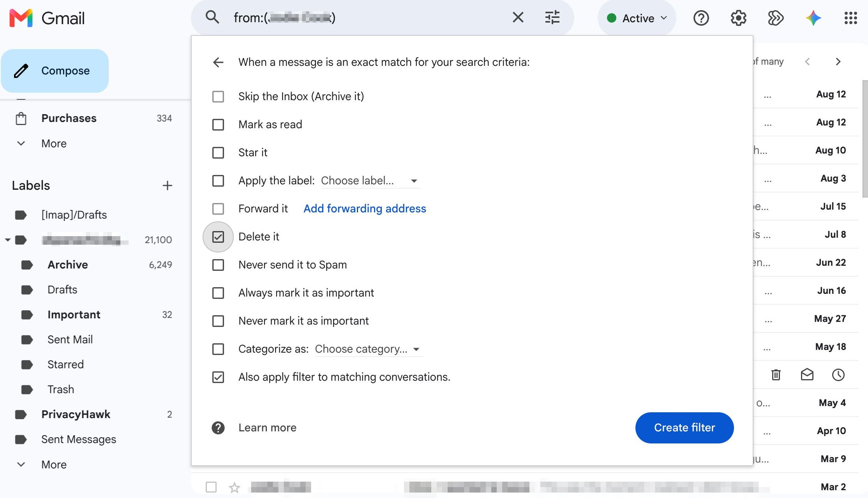The height and width of the screenshot is (498, 868).
Task: Click the Support help icon
Action: 701,18
